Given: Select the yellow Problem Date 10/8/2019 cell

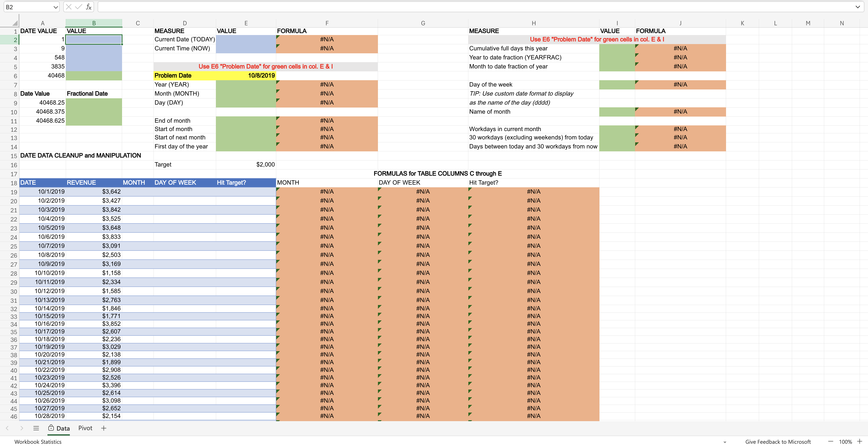Looking at the screenshot, I should [x=246, y=75].
